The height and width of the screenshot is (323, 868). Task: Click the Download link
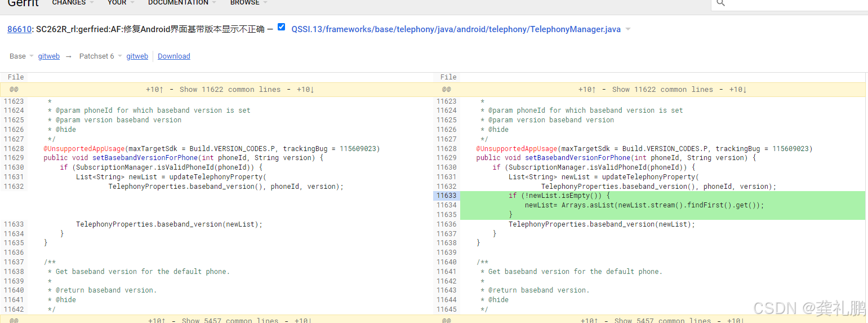[x=174, y=56]
